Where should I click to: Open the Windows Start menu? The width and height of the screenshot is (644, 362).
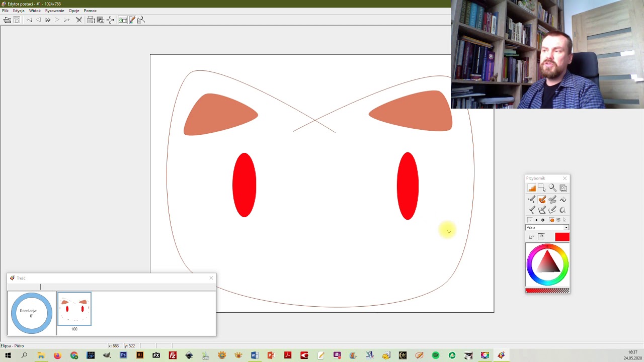(x=8, y=355)
